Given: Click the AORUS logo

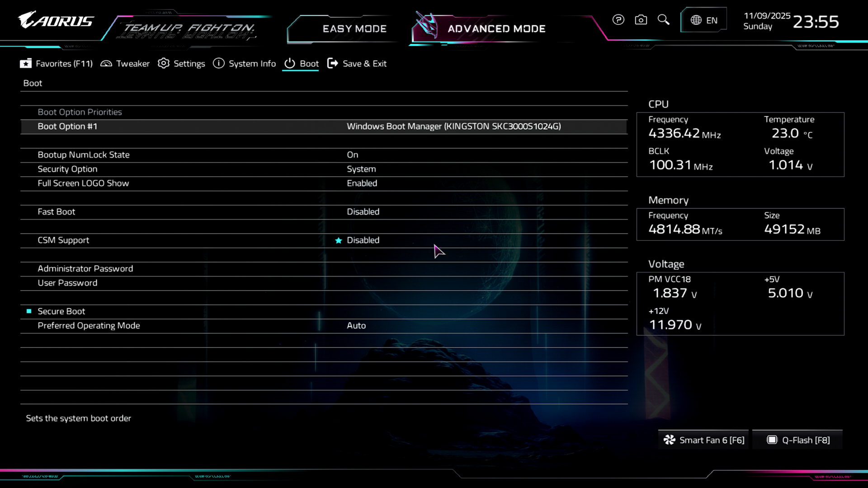Looking at the screenshot, I should click(56, 20).
